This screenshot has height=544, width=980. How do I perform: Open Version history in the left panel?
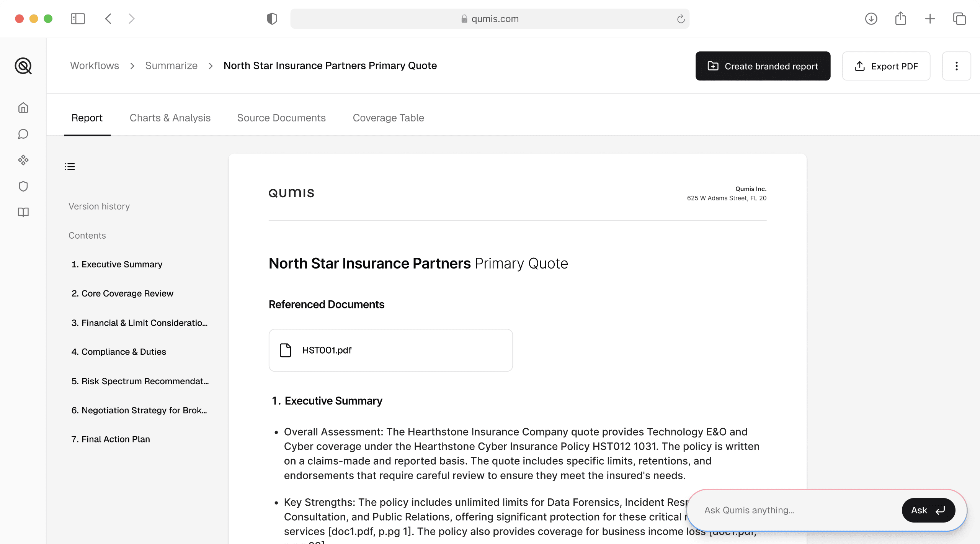[x=99, y=206]
